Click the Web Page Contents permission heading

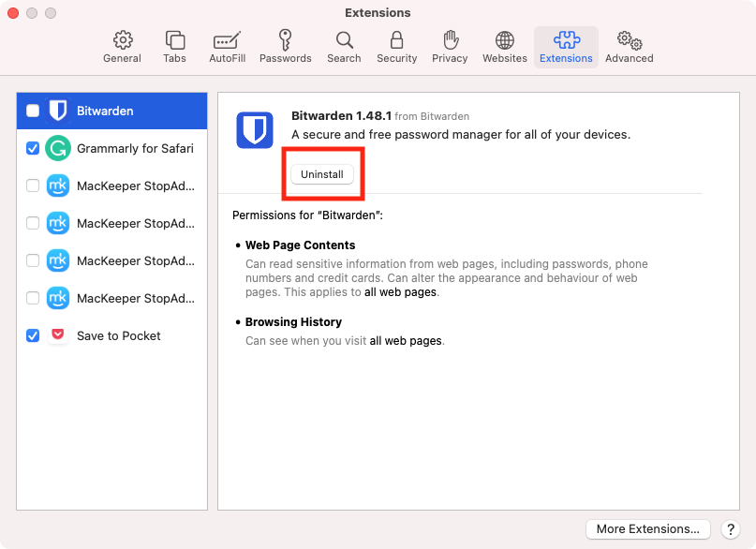click(x=300, y=245)
